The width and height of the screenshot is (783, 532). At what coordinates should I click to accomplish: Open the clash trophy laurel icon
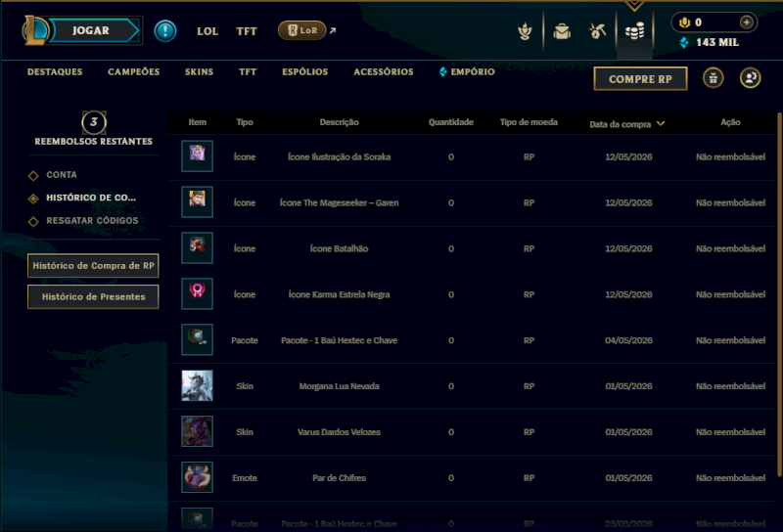525,31
